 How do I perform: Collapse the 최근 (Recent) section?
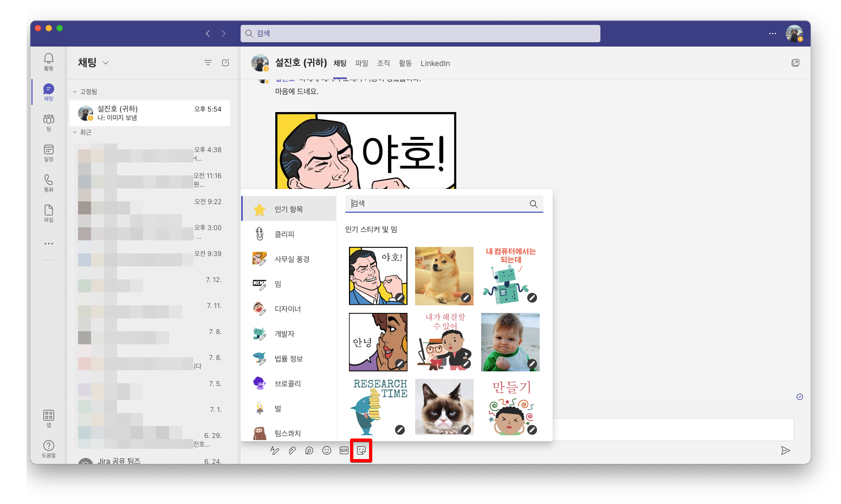(x=75, y=132)
